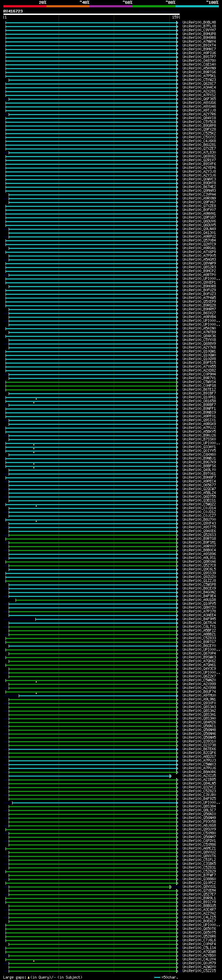The width and height of the screenshot is (222, 980).
Task: Click the gap marker on the UniRef100_Q10P61 bar
Action: tap(36, 398)
